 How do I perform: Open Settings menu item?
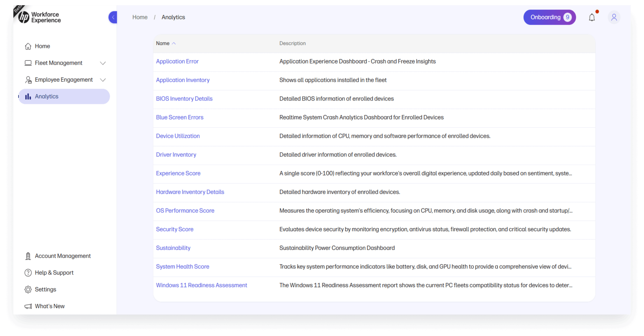coord(64,289)
